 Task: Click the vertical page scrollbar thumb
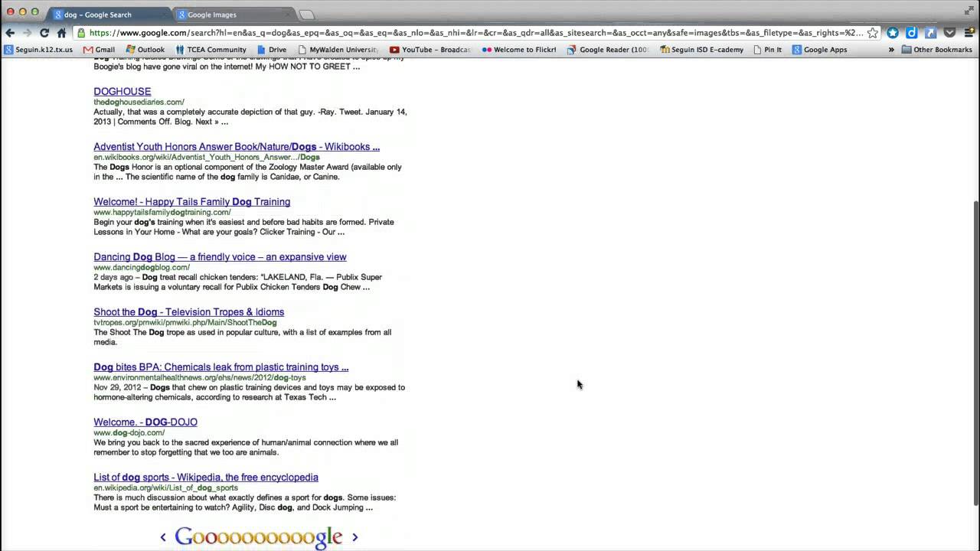tap(975, 352)
